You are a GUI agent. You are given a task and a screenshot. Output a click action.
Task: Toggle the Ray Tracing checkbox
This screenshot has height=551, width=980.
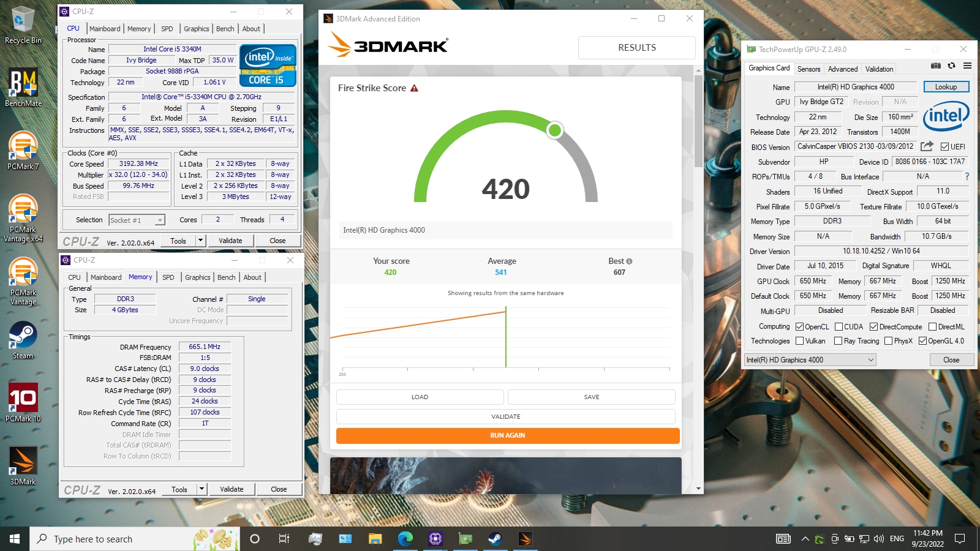[838, 341]
